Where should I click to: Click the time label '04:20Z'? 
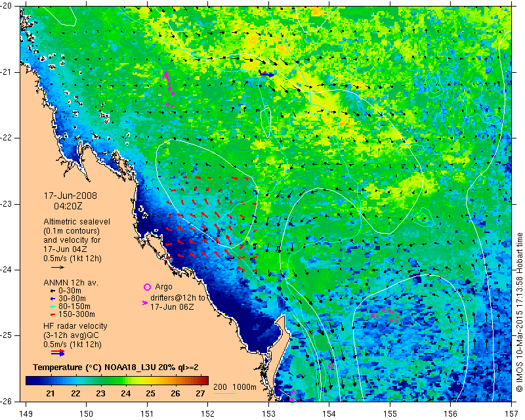click(x=68, y=206)
